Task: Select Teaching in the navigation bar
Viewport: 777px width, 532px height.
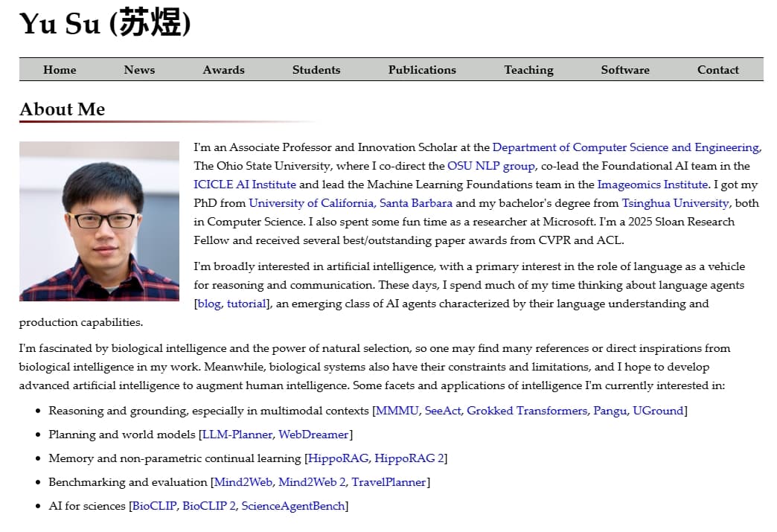Action: (528, 70)
